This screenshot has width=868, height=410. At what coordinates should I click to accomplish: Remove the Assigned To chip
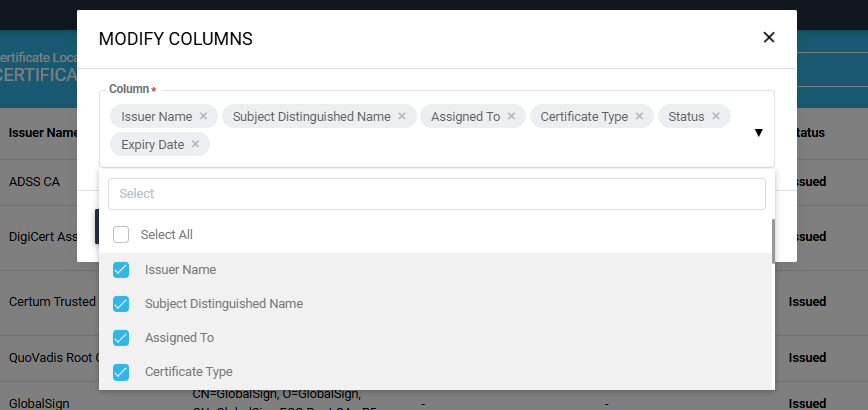511,116
